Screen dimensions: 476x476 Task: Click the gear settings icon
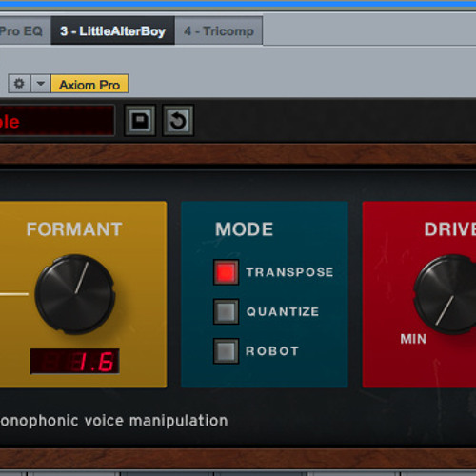[x=19, y=84]
